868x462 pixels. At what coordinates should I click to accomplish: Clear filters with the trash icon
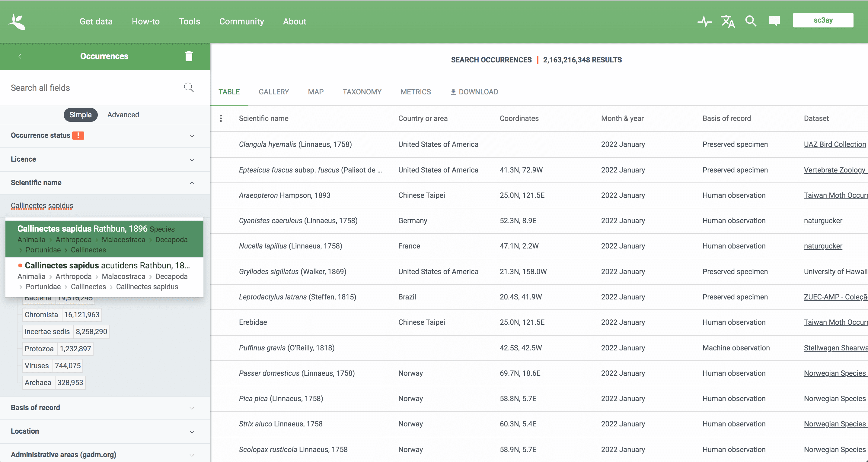(189, 56)
